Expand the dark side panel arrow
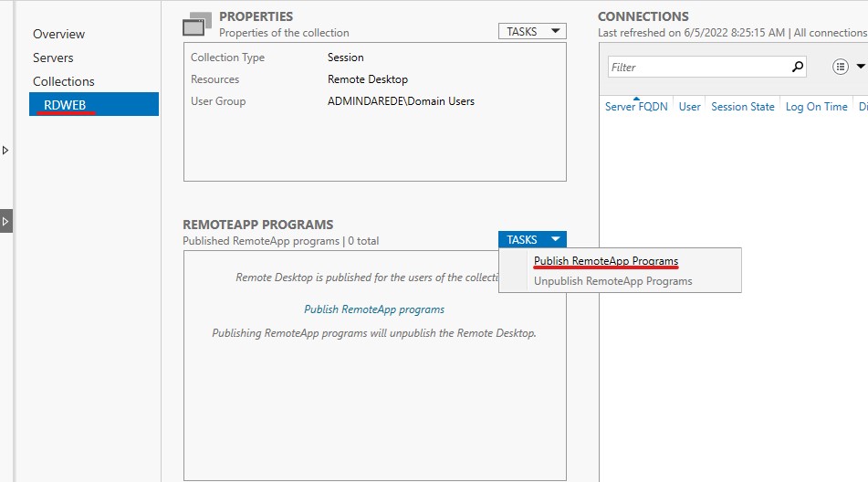 point(5,221)
